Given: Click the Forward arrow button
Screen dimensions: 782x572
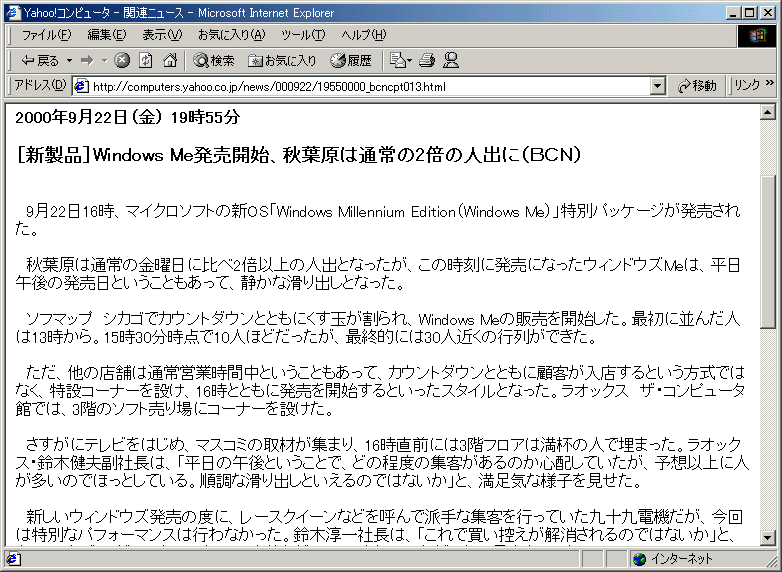Looking at the screenshot, I should point(87,61).
